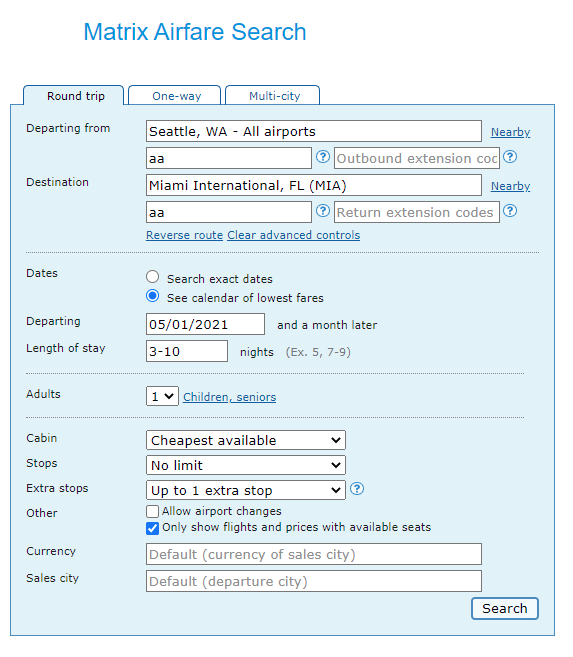573x657 pixels.
Task: Open the Extra stops dropdown
Action: (246, 490)
